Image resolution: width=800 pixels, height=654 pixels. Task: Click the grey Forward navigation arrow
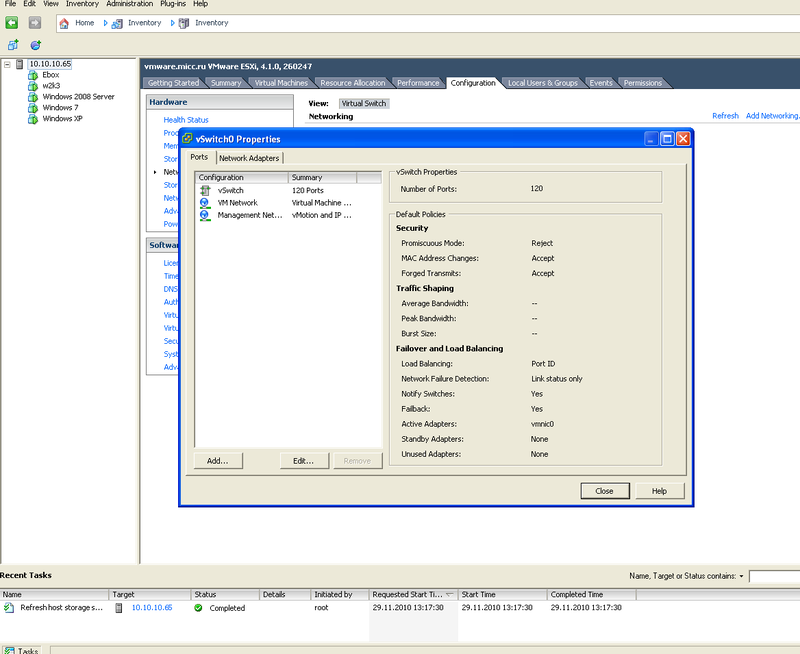point(35,22)
